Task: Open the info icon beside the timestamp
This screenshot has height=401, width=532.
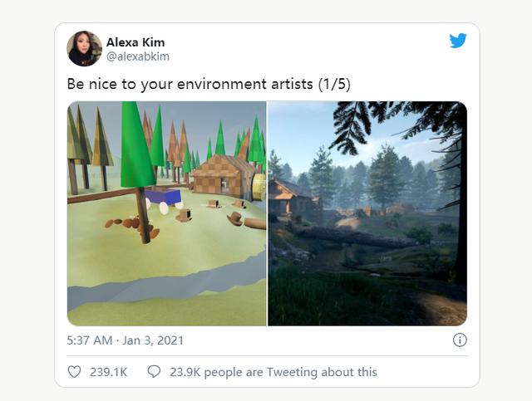Action: coord(459,340)
